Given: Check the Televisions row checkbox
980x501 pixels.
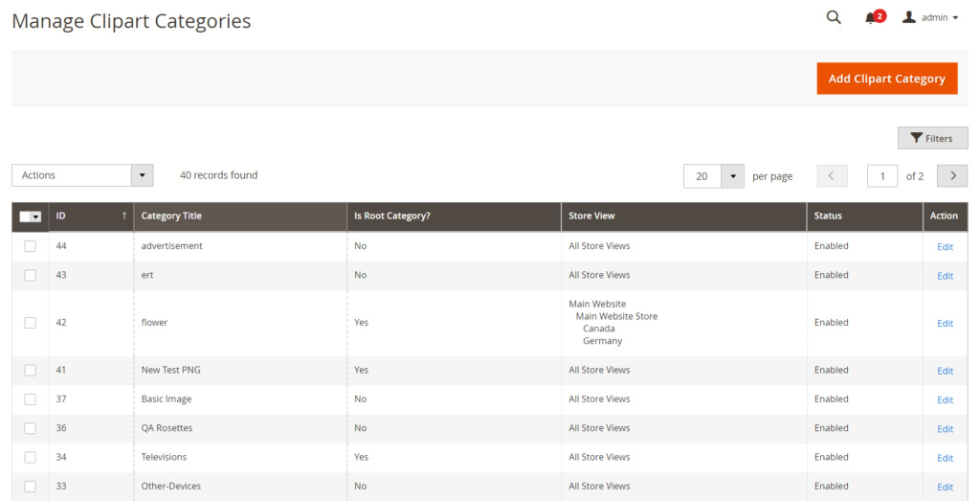Looking at the screenshot, I should tap(30, 457).
